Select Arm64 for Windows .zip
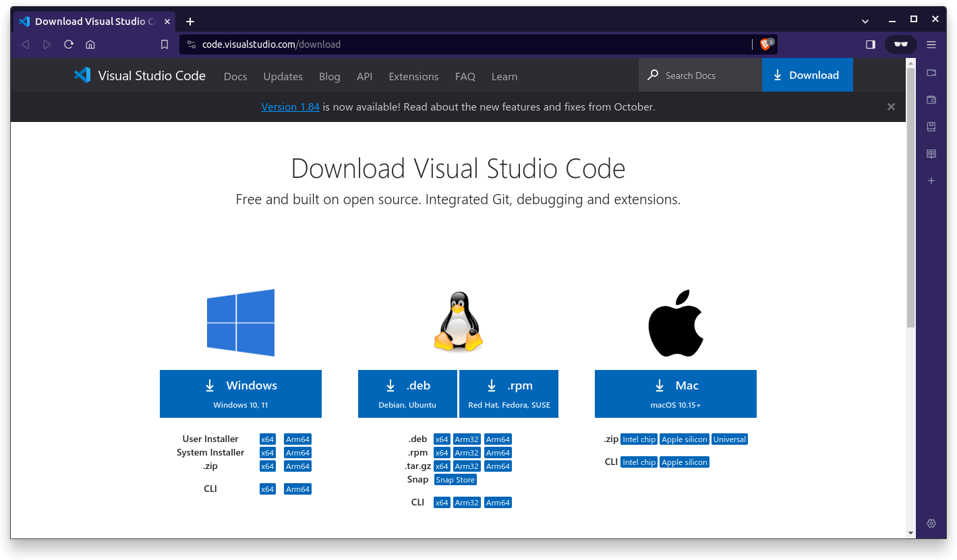Screen dimensions: 957x560 [x=297, y=466]
